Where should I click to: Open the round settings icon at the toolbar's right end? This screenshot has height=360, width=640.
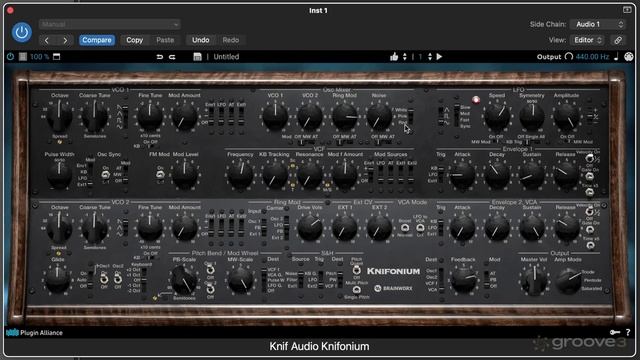tap(629, 57)
